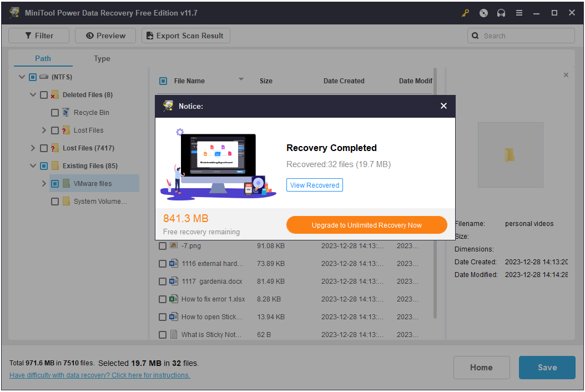Select the 1117 gardenia.docx row

pos(294,282)
